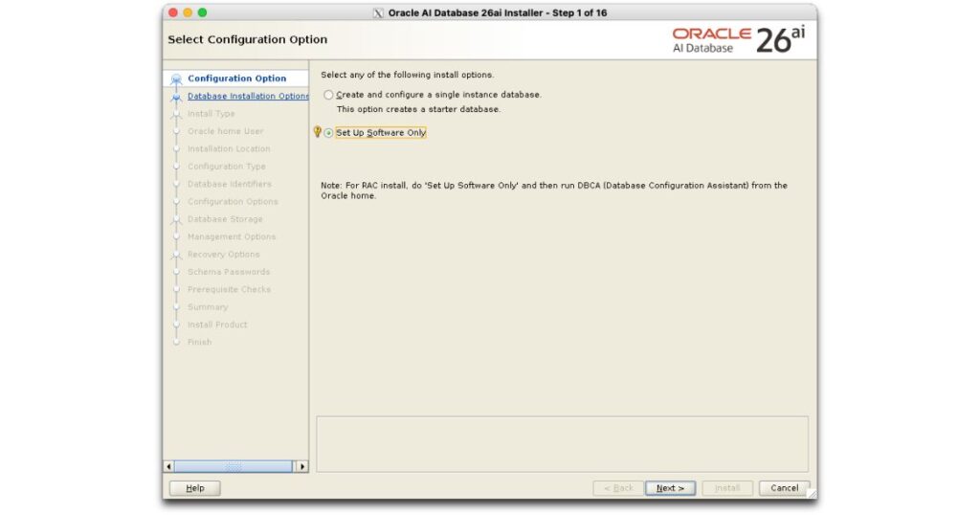Click the Summary step
980x515 pixels.
[208, 307]
